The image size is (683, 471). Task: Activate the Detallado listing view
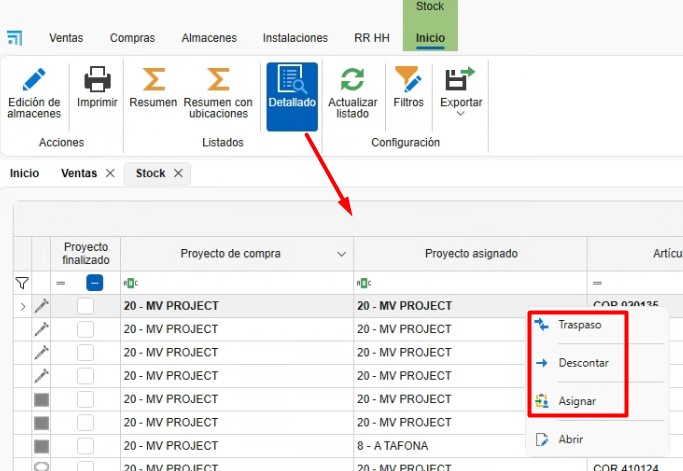292,97
